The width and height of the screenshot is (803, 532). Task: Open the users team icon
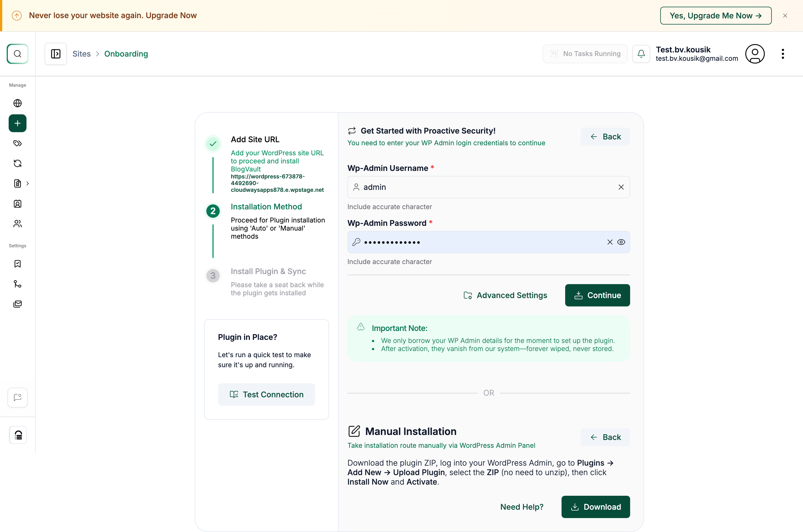coord(17,224)
